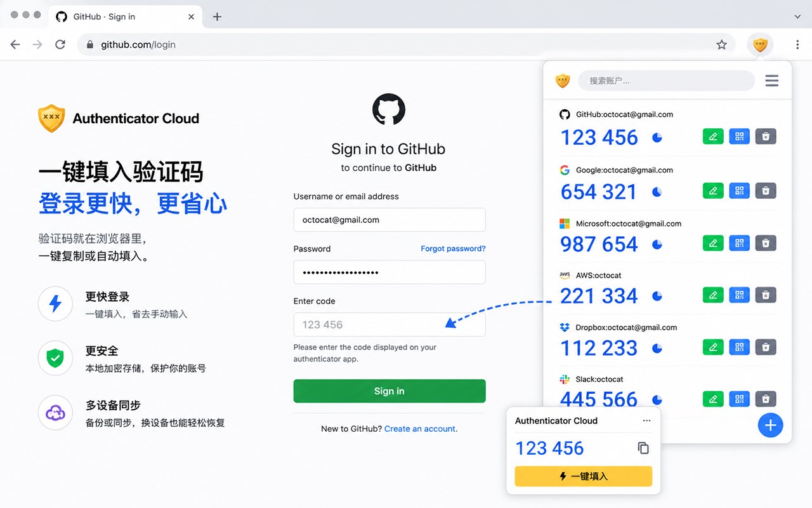Copy the Dropbox code 112 233
The height and width of the screenshot is (508, 812).
point(599,348)
